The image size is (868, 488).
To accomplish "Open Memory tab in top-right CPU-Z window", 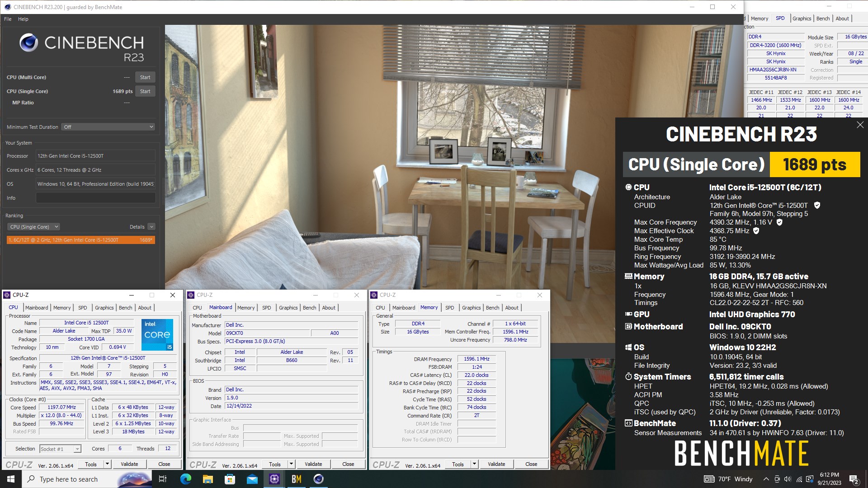I will click(759, 19).
